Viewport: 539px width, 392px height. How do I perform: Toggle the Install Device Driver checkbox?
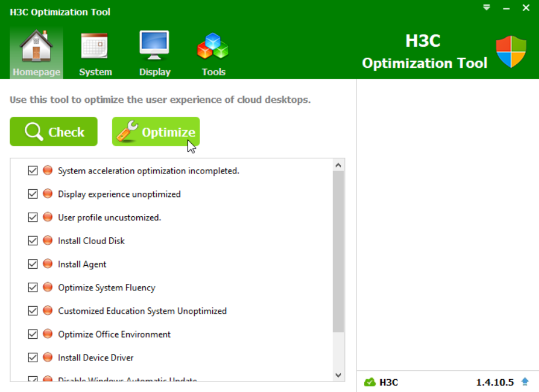click(x=33, y=358)
